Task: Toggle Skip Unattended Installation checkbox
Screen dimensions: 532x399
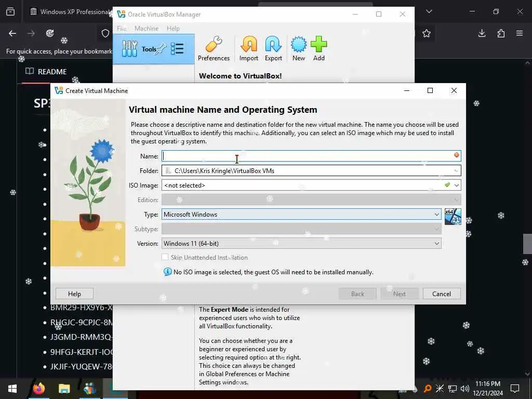Action: coord(165,257)
